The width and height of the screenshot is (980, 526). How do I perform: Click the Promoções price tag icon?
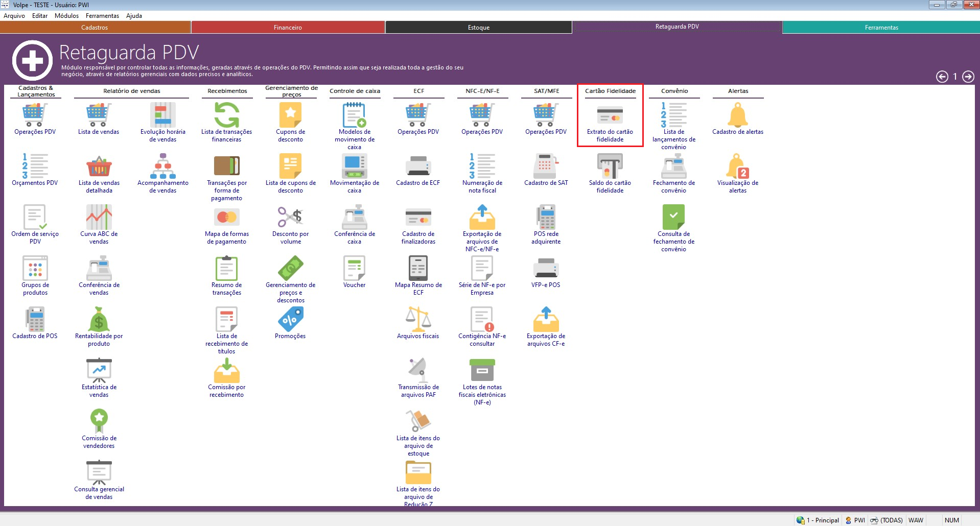click(x=290, y=320)
